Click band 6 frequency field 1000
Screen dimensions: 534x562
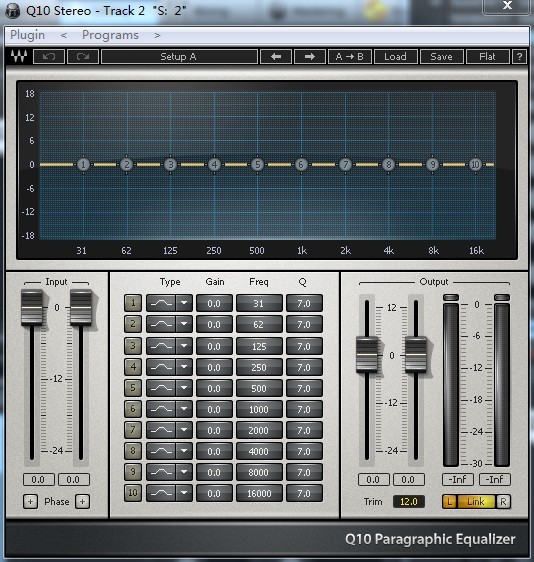pos(259,409)
